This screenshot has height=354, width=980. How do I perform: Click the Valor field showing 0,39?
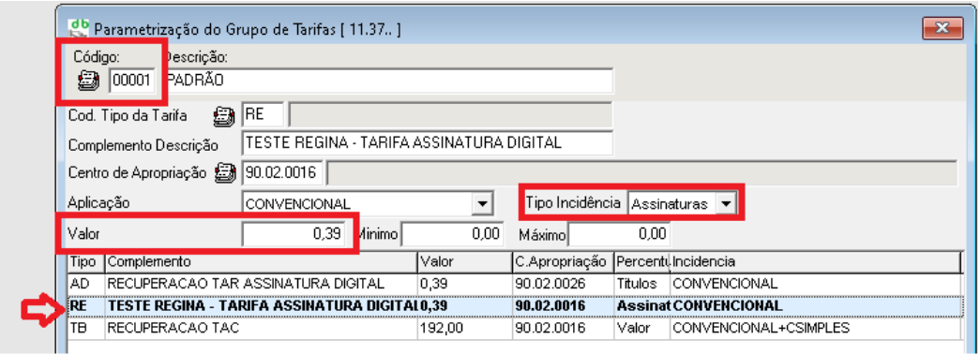click(x=294, y=234)
